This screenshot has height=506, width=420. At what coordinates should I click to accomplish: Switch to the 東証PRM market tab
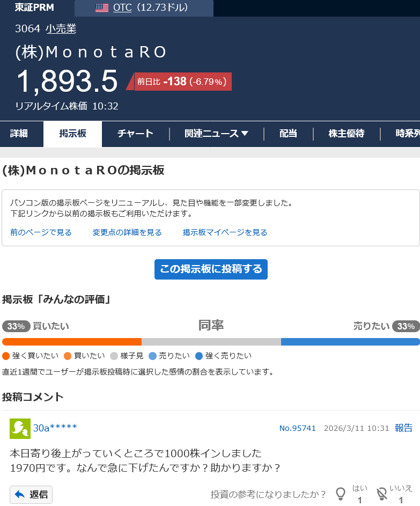(x=34, y=8)
